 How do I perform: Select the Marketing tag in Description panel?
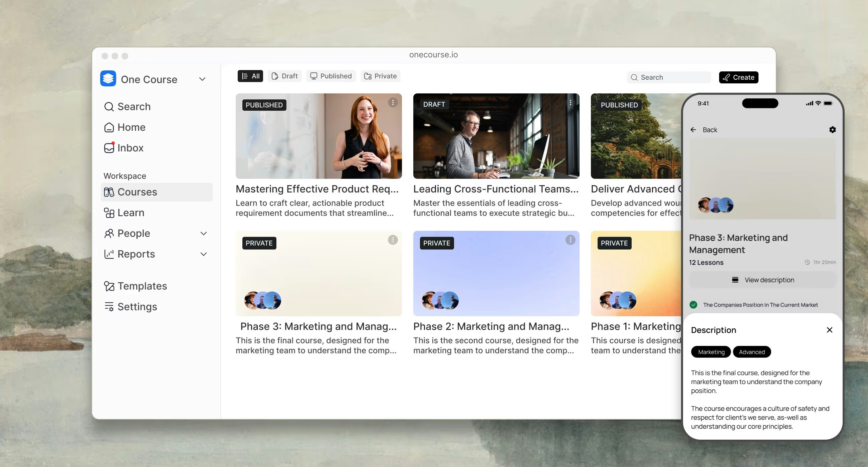click(x=711, y=352)
